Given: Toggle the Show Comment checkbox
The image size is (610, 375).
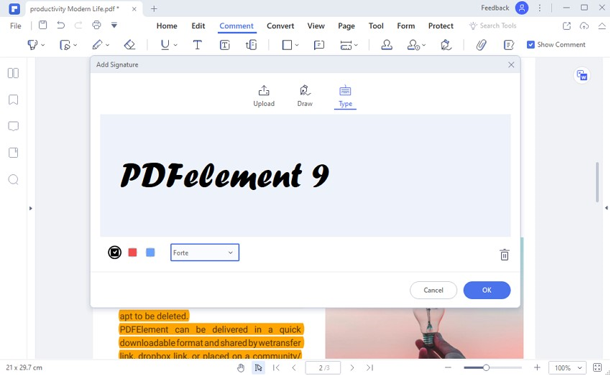Looking at the screenshot, I should click(531, 45).
